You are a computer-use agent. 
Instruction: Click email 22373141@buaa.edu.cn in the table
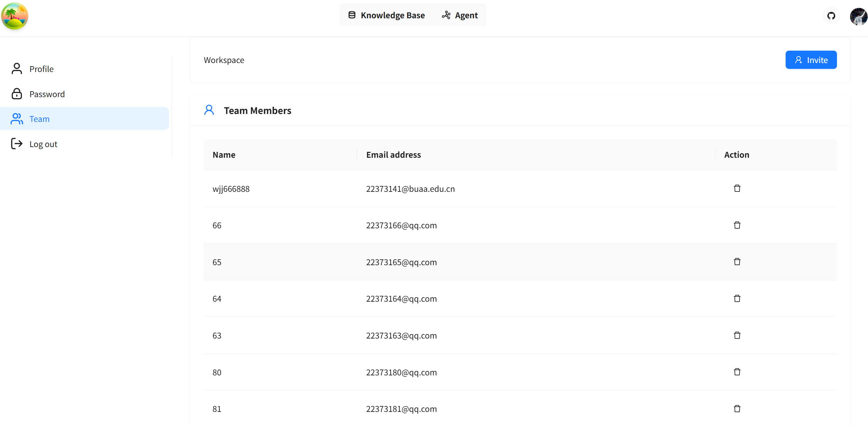(410, 189)
